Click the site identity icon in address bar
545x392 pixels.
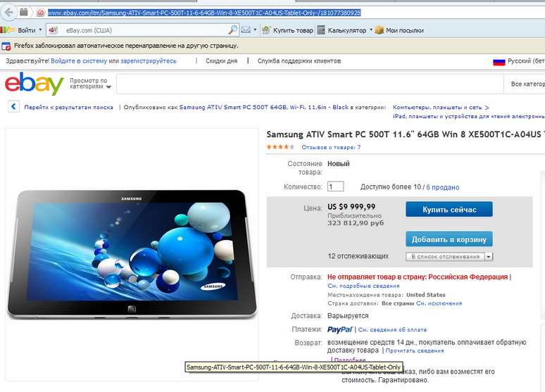(x=41, y=13)
